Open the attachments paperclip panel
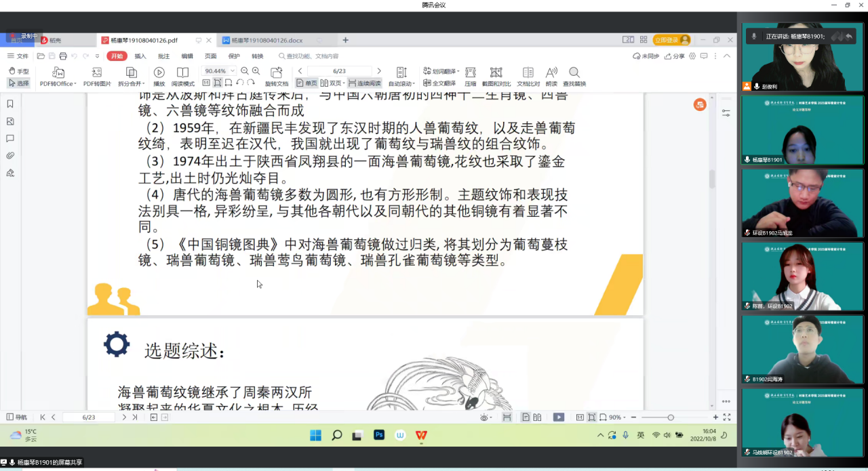 point(10,155)
